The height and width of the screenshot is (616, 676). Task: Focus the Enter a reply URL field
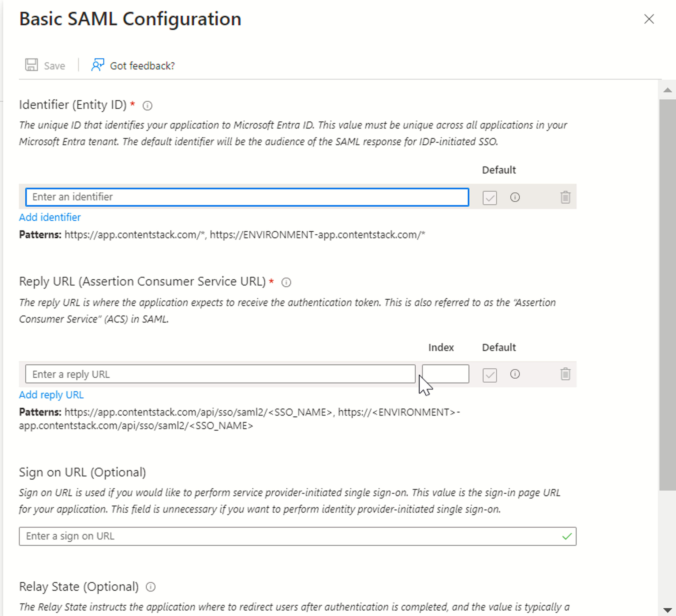coord(220,374)
